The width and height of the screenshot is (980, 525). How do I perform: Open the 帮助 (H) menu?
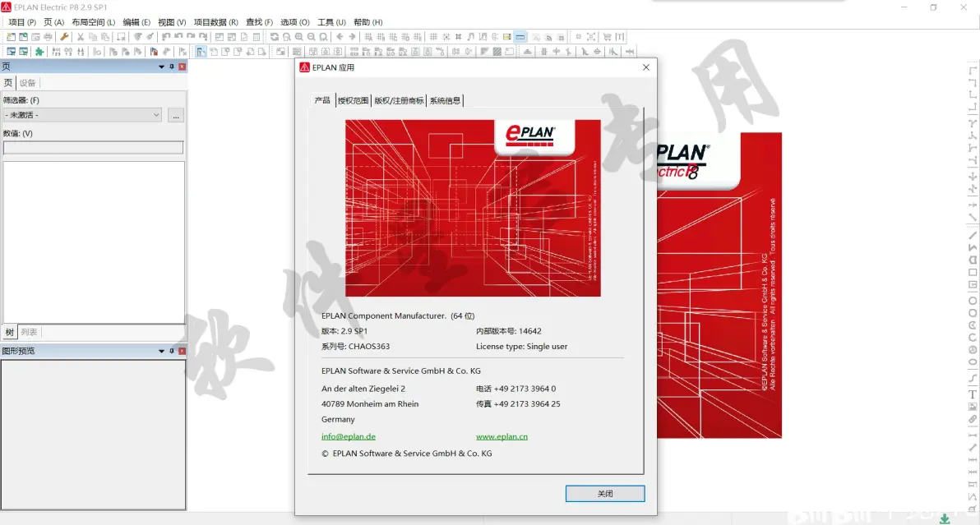click(x=368, y=22)
